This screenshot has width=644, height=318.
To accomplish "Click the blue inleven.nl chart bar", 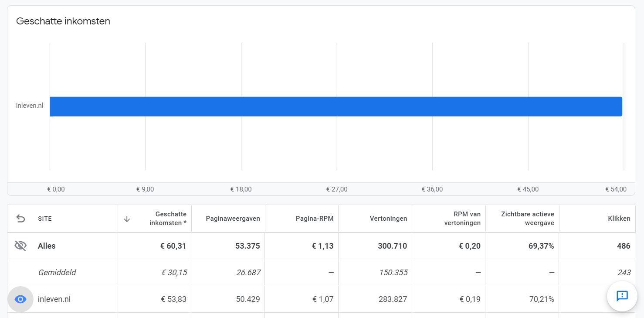I will 336,106.
